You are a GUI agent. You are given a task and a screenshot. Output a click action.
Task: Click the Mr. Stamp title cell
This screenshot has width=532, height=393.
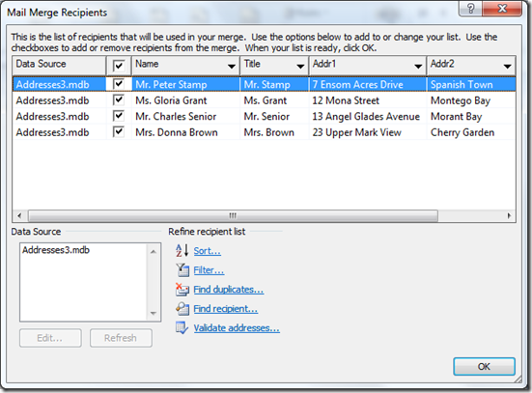(274, 85)
